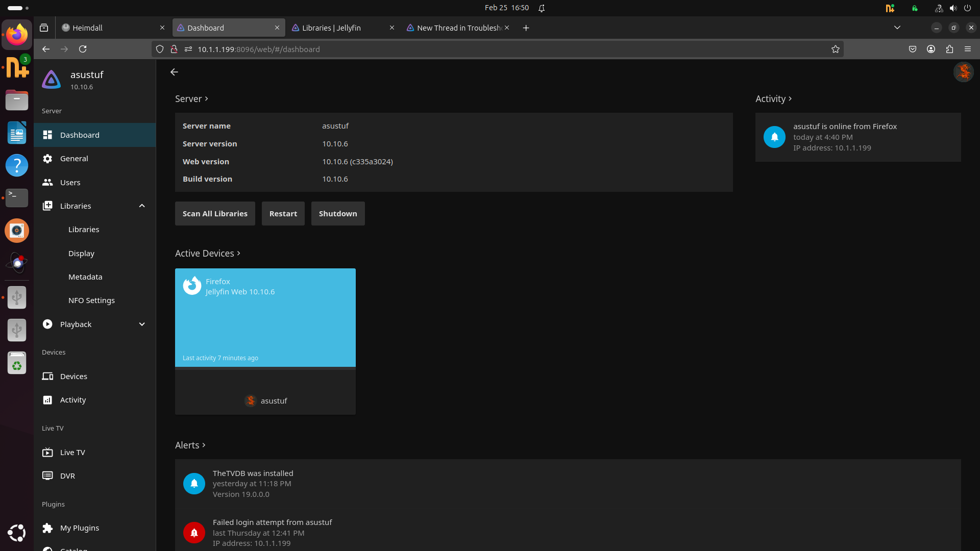Click the Restart server button
Image resolution: width=980 pixels, height=551 pixels.
(x=283, y=214)
